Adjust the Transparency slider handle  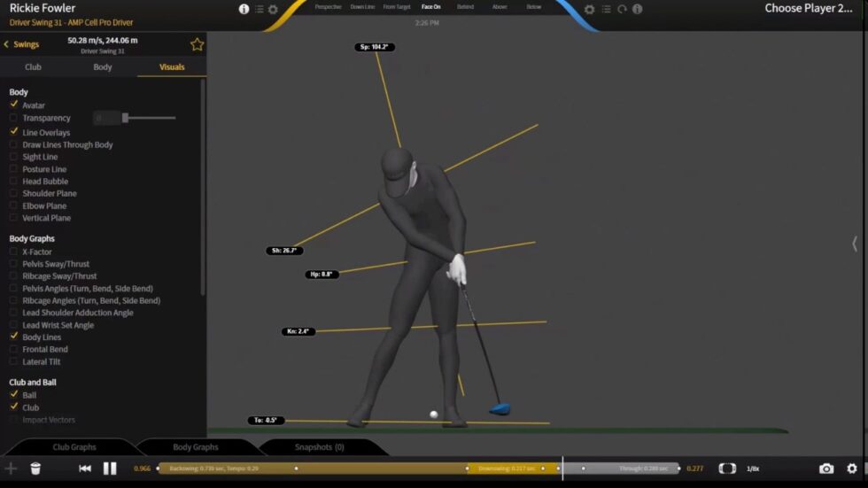[126, 117]
